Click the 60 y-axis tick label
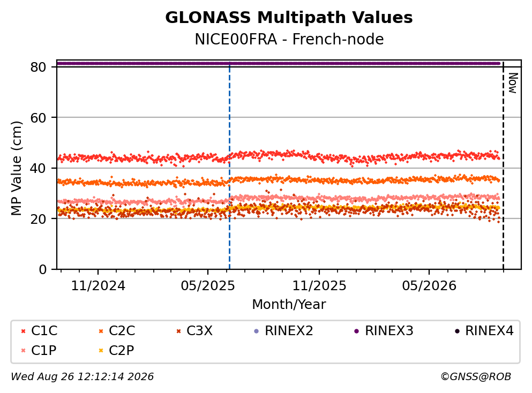532x393 pixels. click(x=39, y=118)
